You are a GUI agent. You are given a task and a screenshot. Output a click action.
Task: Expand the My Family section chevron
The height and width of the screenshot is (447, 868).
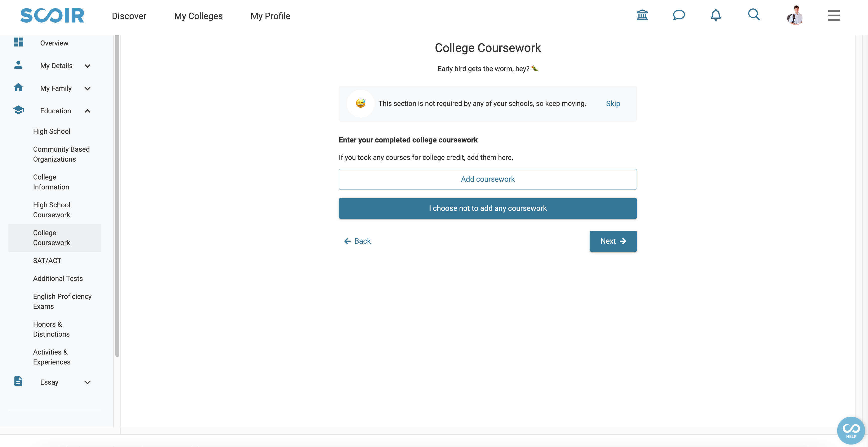87,89
